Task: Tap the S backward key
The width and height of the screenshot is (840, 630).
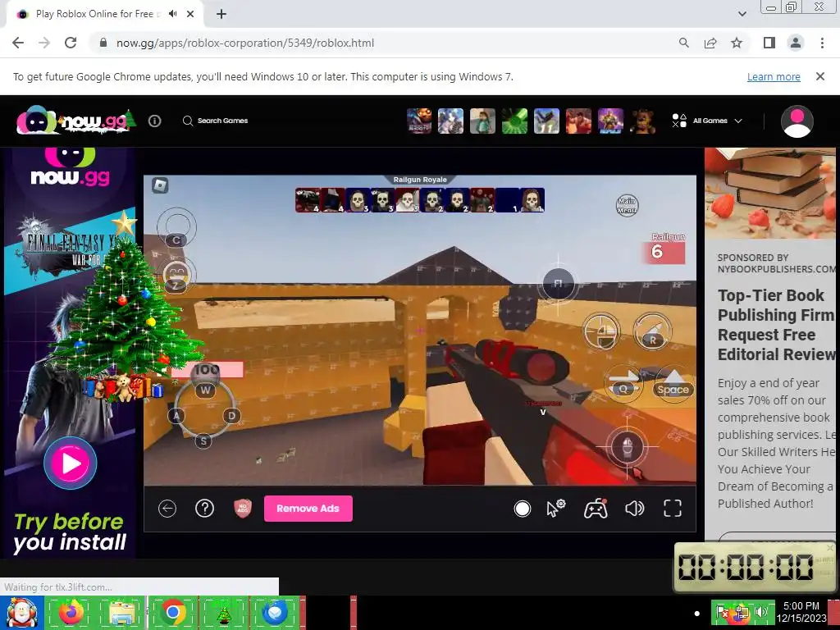Action: 203,441
